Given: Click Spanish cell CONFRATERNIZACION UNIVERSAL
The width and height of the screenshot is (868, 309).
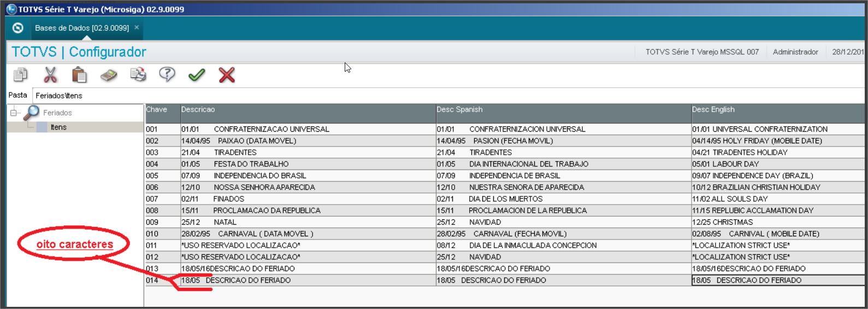Looking at the screenshot, I should pyautogui.click(x=563, y=129).
